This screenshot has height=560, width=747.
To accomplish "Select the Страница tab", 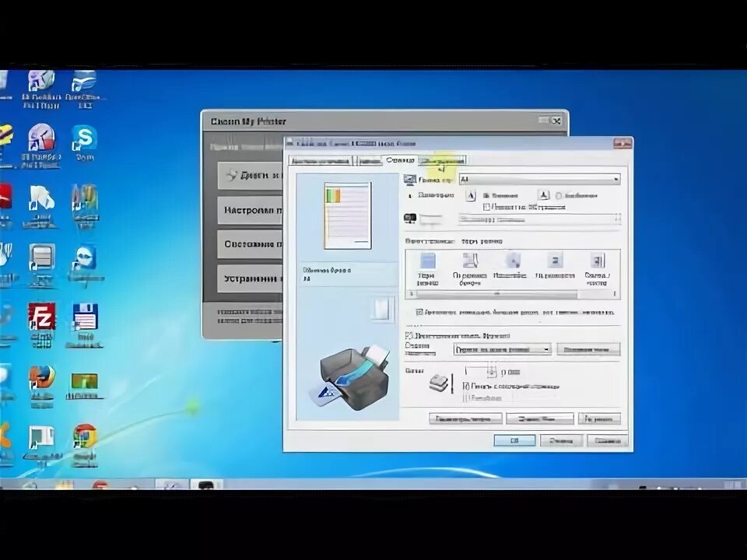I will pyautogui.click(x=400, y=160).
